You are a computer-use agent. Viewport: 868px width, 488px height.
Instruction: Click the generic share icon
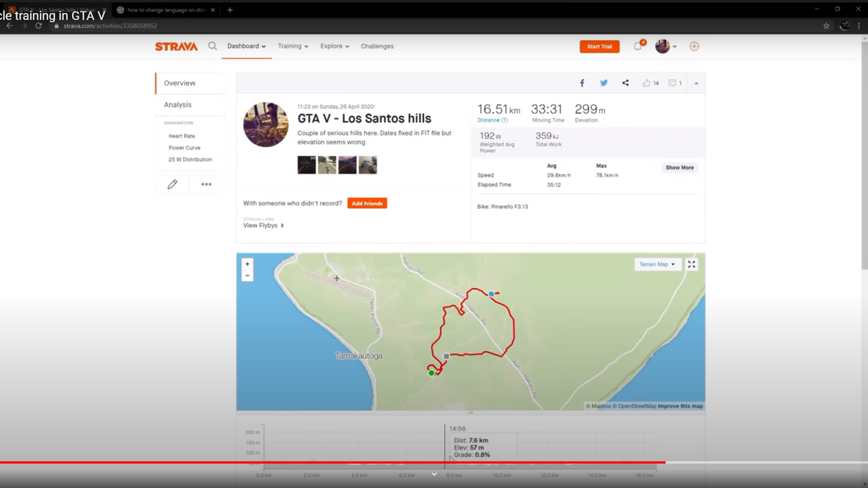coord(625,83)
